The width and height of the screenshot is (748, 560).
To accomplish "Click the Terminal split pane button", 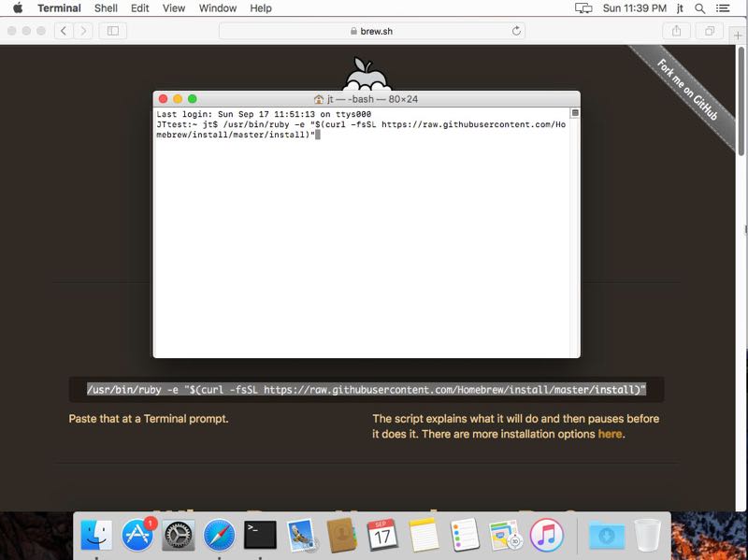I will 575,113.
